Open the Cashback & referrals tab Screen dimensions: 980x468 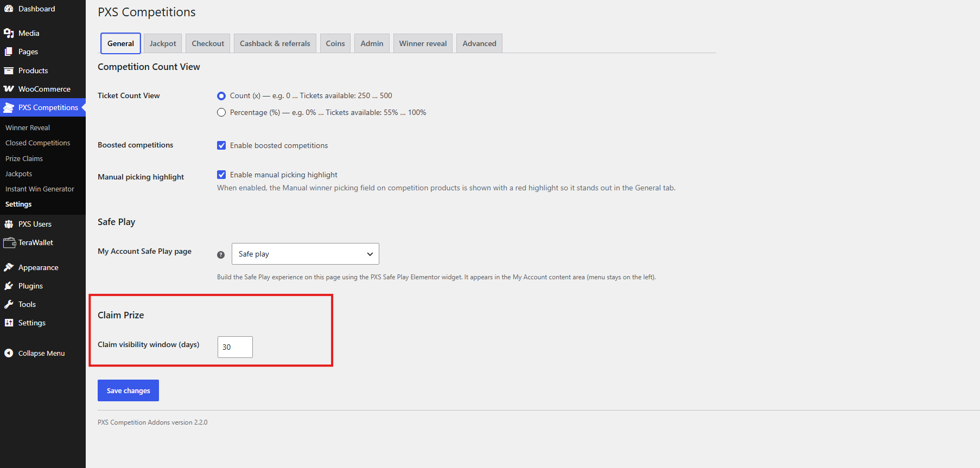[x=275, y=43]
